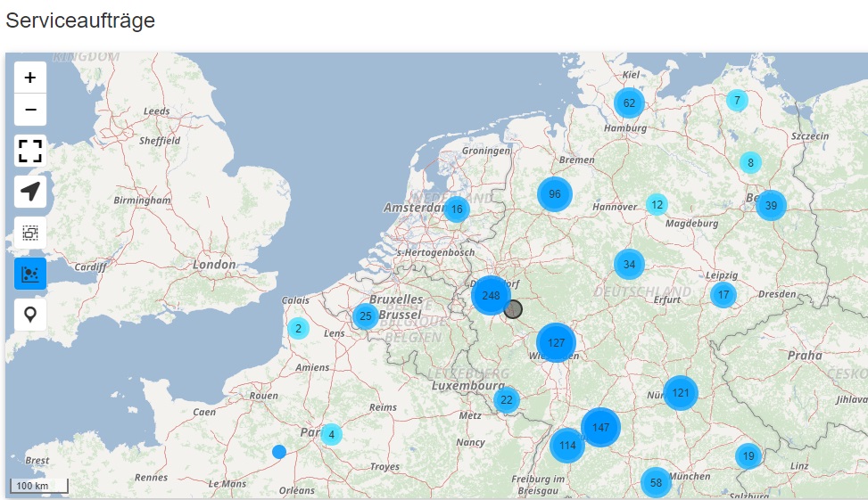
Task: Enter fullscreen map view
Action: tap(30, 150)
